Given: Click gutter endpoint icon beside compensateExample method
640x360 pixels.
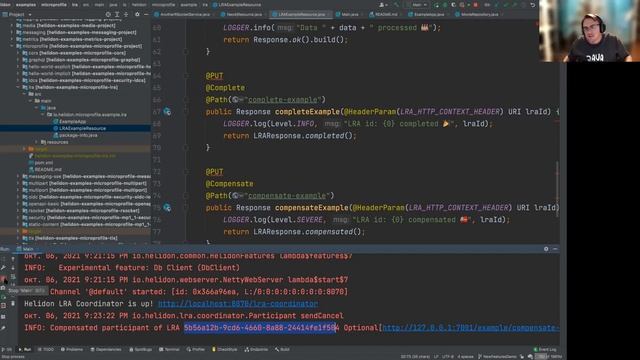Looking at the screenshot, I should click(167, 207).
